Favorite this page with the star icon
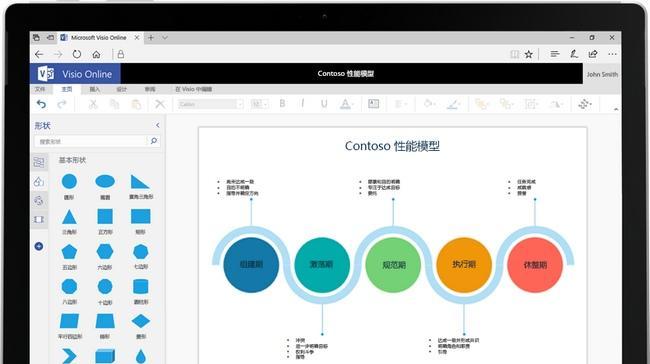The width and height of the screenshot is (650, 364). click(529, 54)
